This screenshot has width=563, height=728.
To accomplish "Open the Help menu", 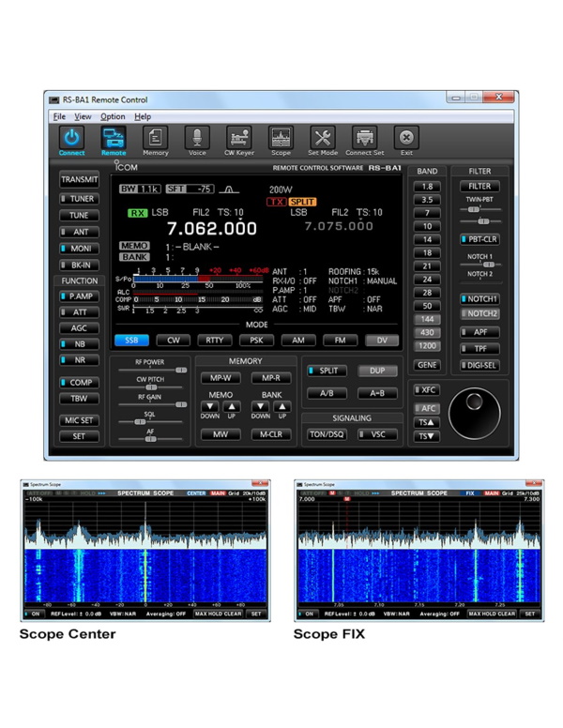I will point(143,116).
